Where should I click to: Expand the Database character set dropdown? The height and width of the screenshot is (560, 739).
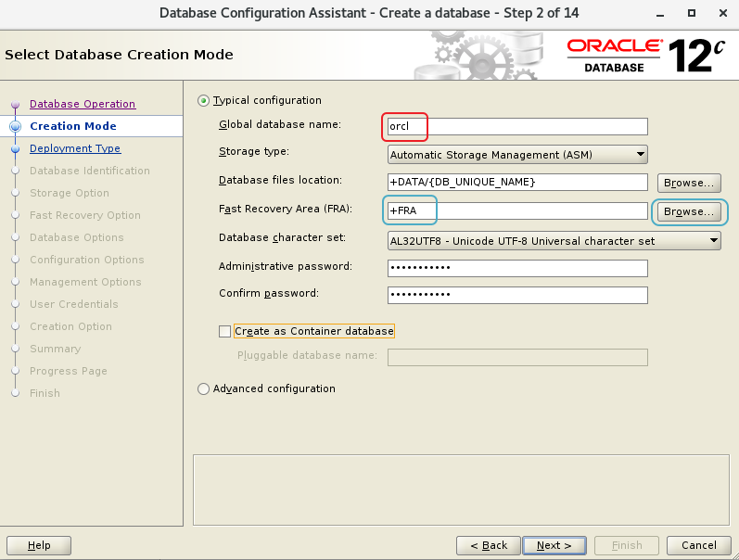pos(554,240)
